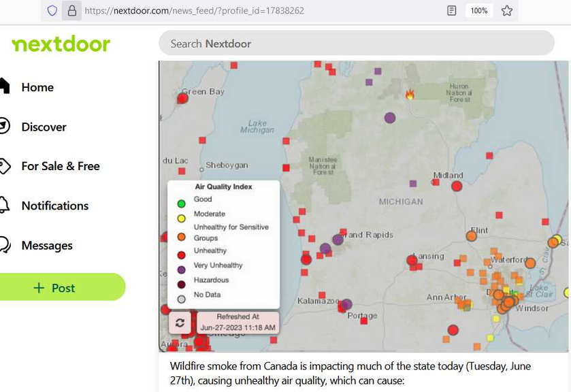Click the Unhealthy red legend swatch
This screenshot has width=571, height=392.
181,255
